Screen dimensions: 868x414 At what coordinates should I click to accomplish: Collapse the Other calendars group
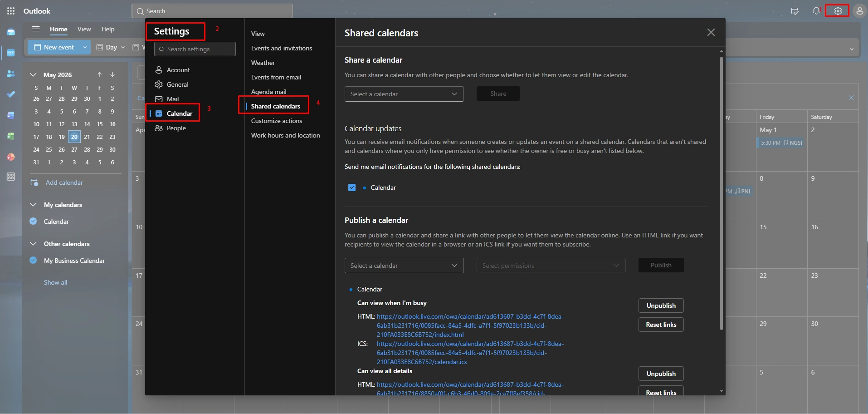coord(33,244)
